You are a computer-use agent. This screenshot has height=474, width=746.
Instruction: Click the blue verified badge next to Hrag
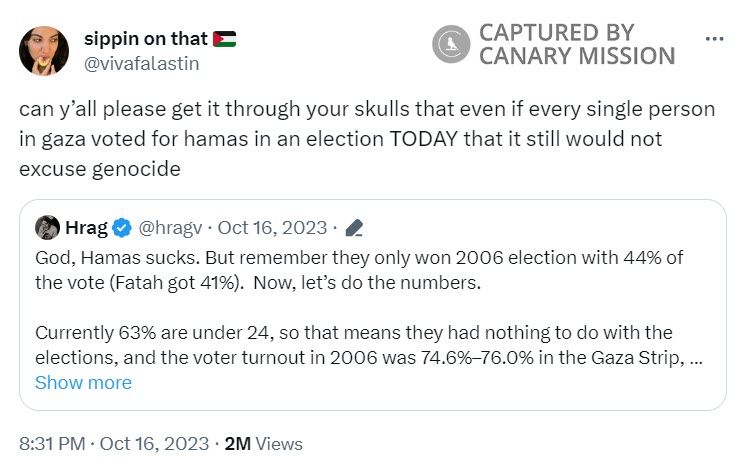click(122, 227)
